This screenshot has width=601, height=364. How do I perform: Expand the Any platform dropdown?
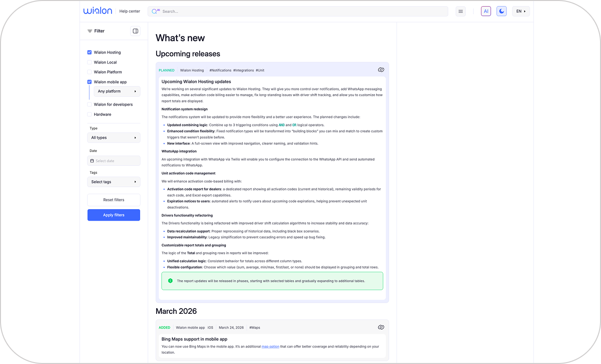coord(117,91)
